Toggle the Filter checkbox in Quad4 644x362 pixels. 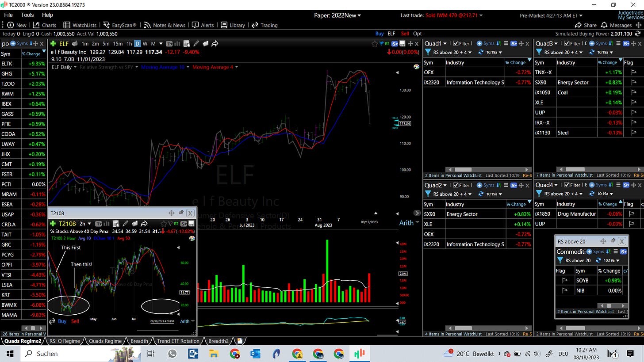pos(567,185)
